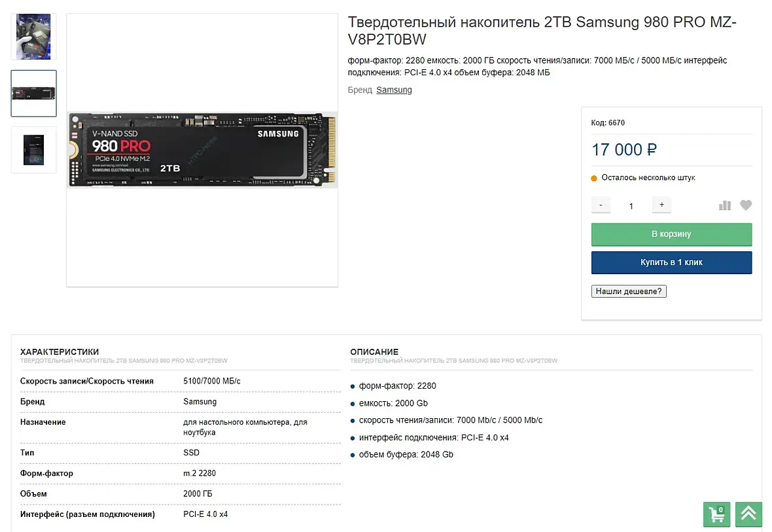View the third thumbnail of the box

33,150
